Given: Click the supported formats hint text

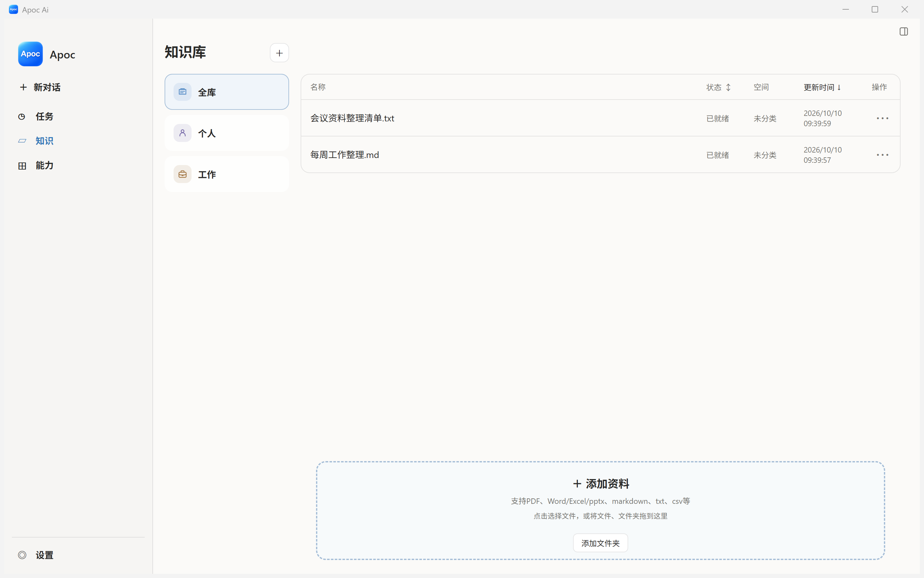Looking at the screenshot, I should point(601,501).
